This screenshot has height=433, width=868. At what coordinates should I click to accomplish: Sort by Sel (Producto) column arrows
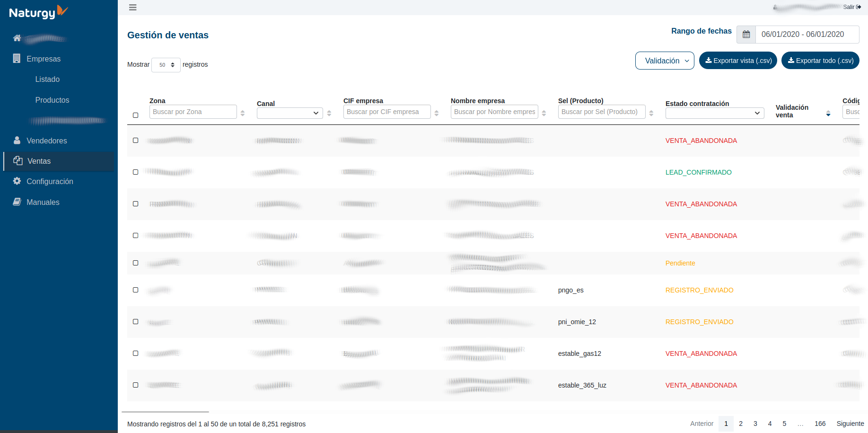(651, 113)
